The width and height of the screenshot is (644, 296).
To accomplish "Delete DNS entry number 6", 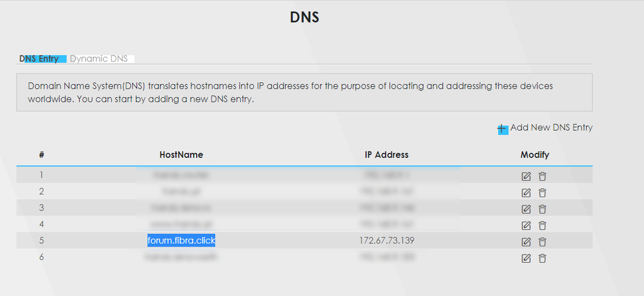I will click(542, 258).
